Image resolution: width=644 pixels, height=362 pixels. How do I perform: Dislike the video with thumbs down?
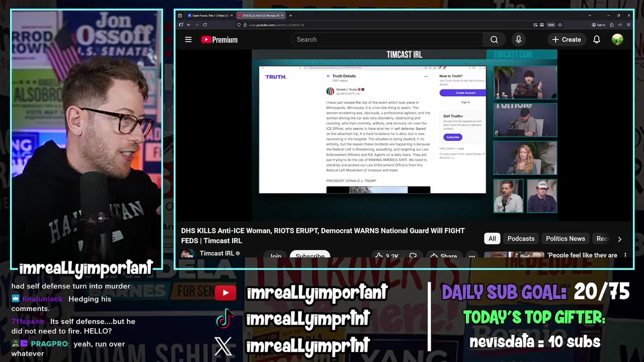413,255
